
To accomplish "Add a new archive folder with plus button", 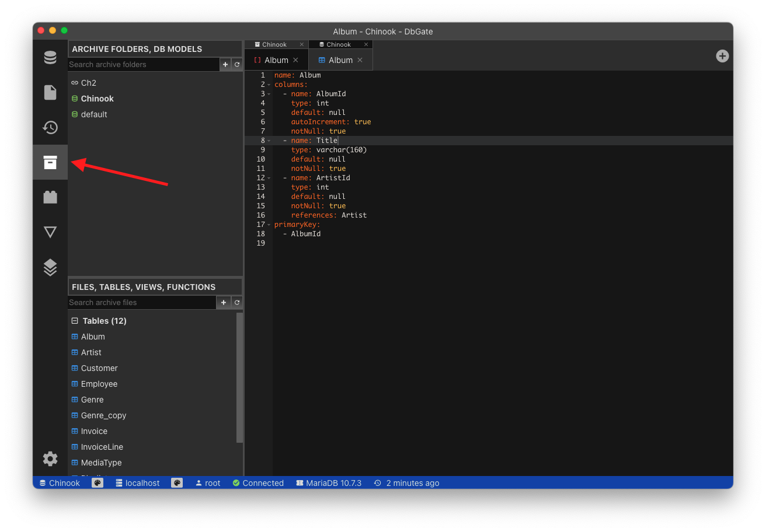I will [225, 64].
